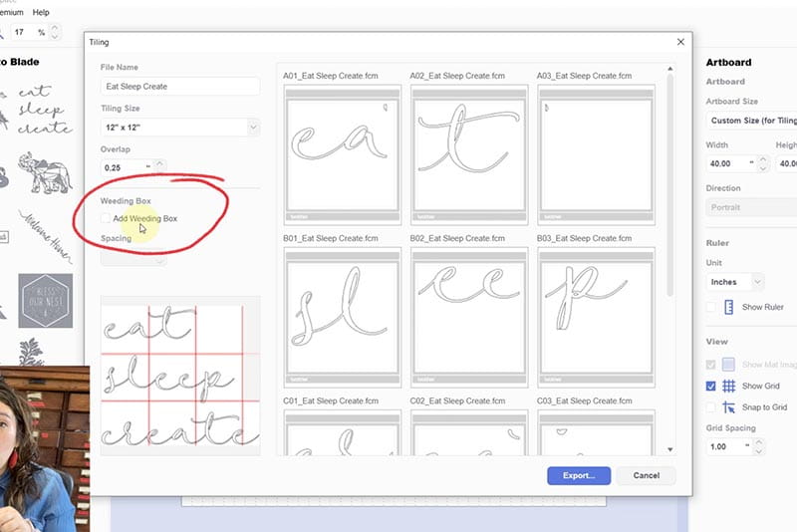Pick the eat sleep create design thumbnail

45,110
